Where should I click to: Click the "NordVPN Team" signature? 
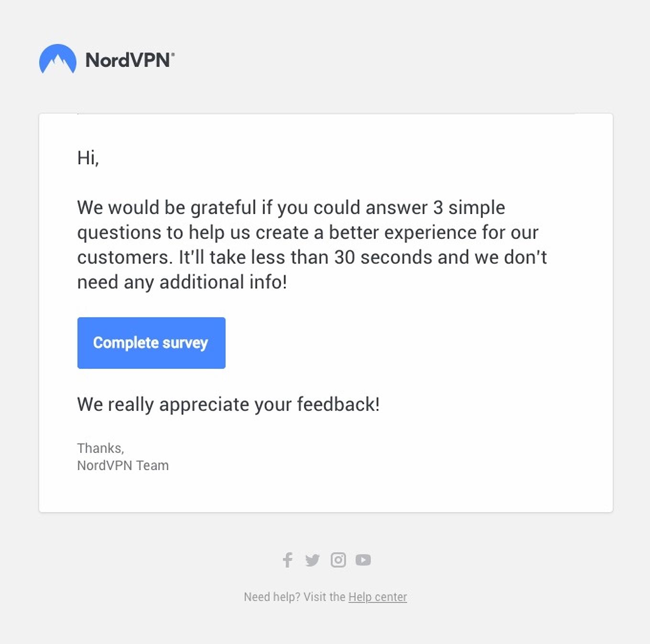[123, 465]
